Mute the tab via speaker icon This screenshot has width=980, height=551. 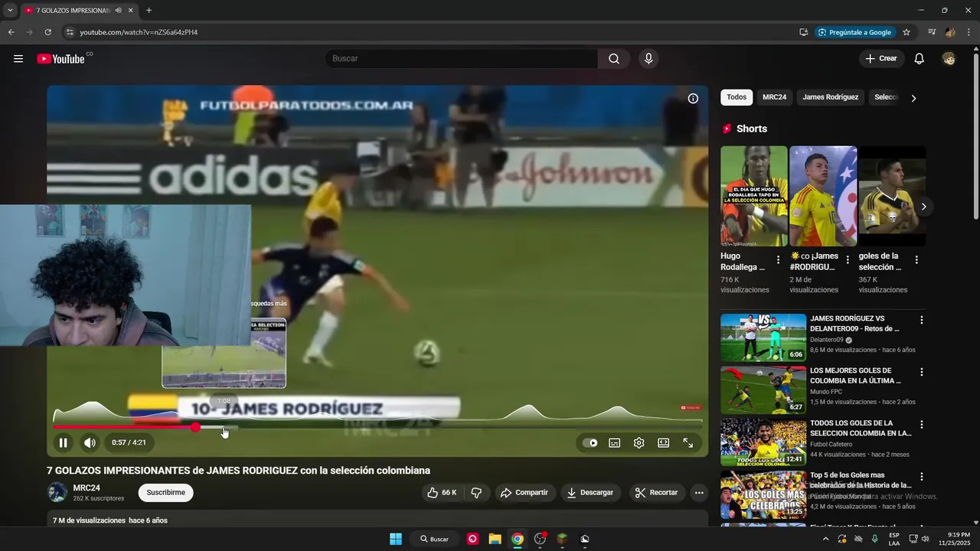click(x=119, y=11)
